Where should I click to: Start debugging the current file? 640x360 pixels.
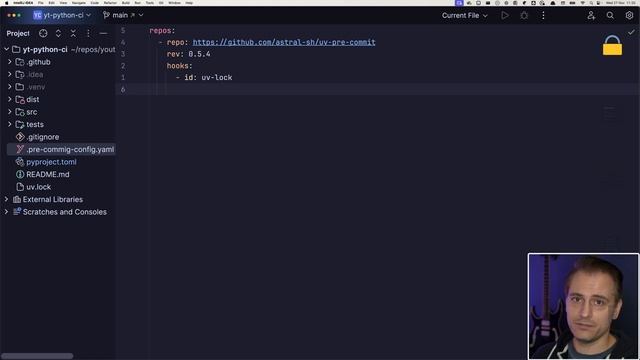(x=524, y=16)
